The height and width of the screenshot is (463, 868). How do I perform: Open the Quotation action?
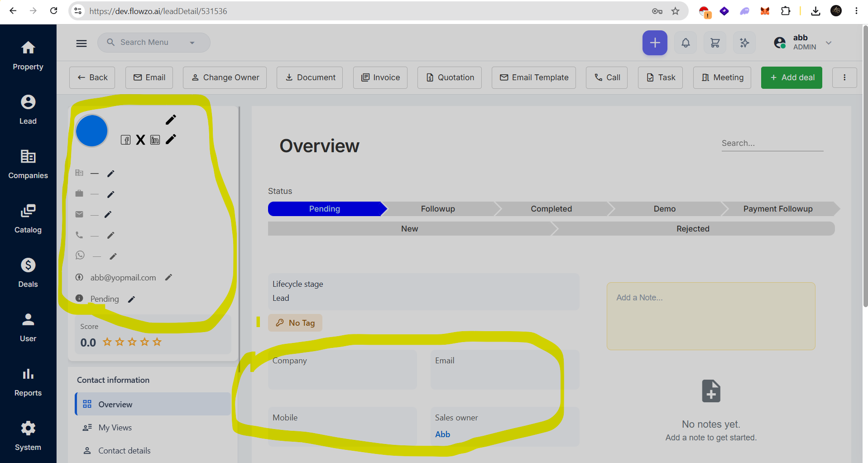(x=450, y=77)
